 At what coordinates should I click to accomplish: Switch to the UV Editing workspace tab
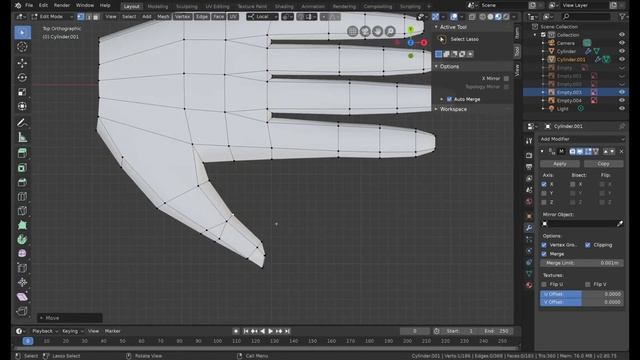pos(217,7)
